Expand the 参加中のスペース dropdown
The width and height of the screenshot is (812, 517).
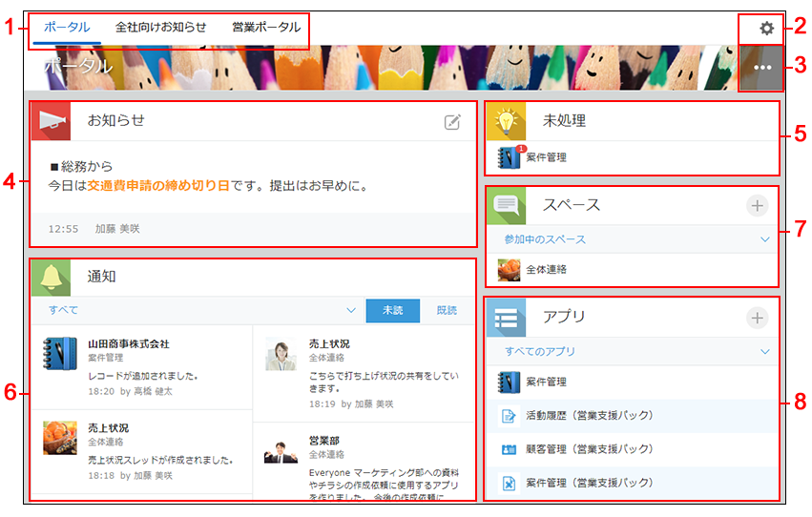point(764,239)
